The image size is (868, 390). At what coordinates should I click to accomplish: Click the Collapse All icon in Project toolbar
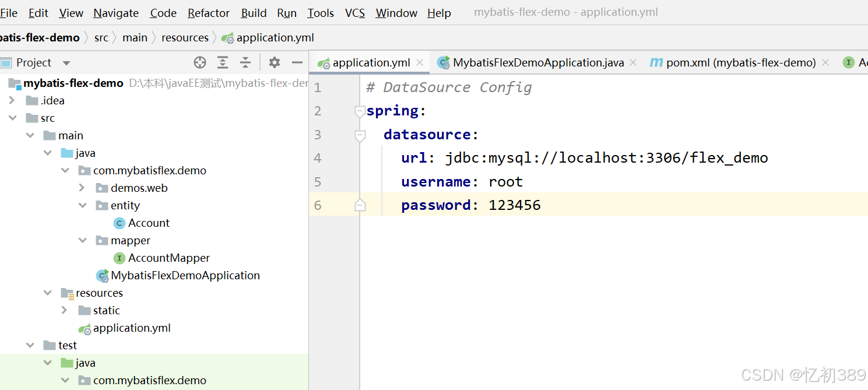[244, 62]
